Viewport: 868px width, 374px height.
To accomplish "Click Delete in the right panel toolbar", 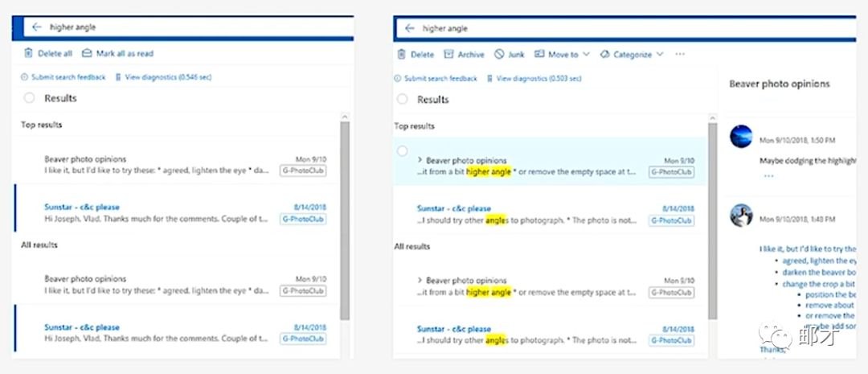I will tap(416, 55).
